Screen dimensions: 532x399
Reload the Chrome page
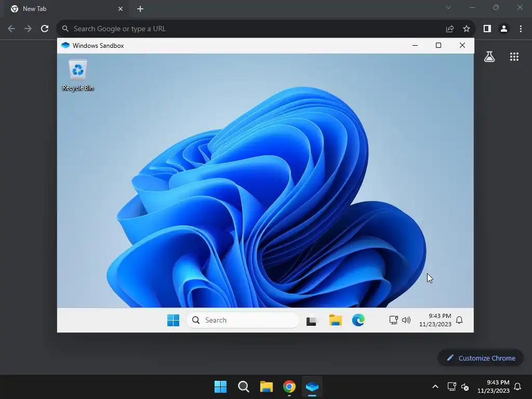point(45,29)
